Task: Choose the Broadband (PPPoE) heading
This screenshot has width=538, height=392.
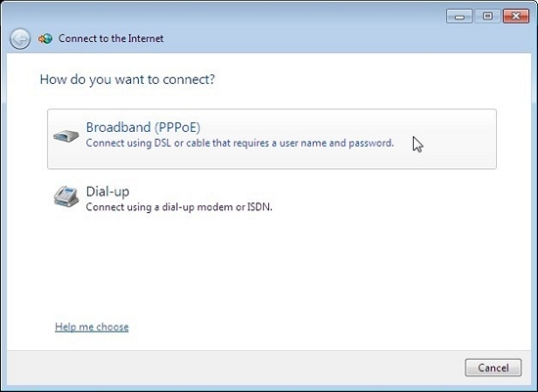Action: (143, 127)
